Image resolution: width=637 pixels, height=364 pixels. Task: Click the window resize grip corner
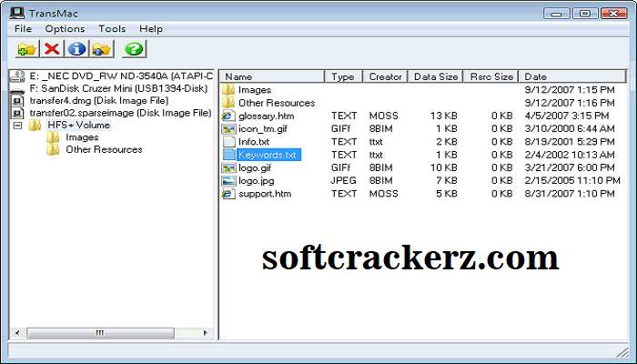622,352
